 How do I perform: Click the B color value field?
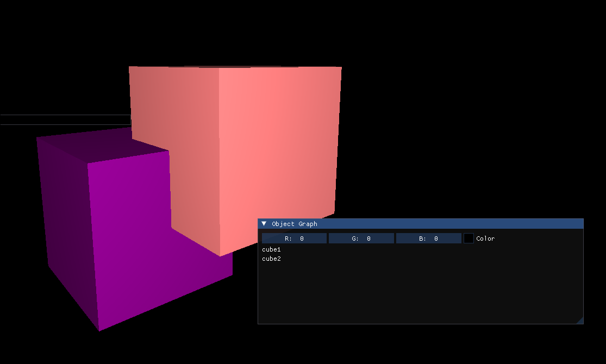tap(428, 239)
